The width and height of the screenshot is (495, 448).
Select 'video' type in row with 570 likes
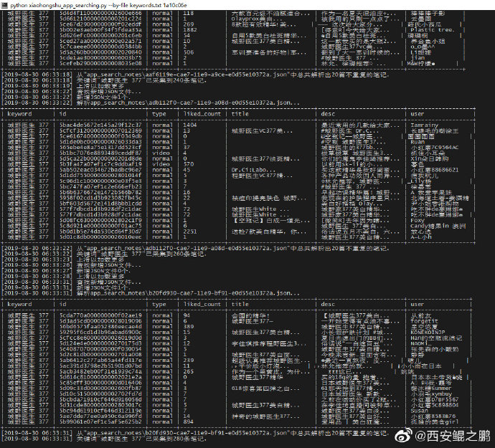(x=161, y=164)
